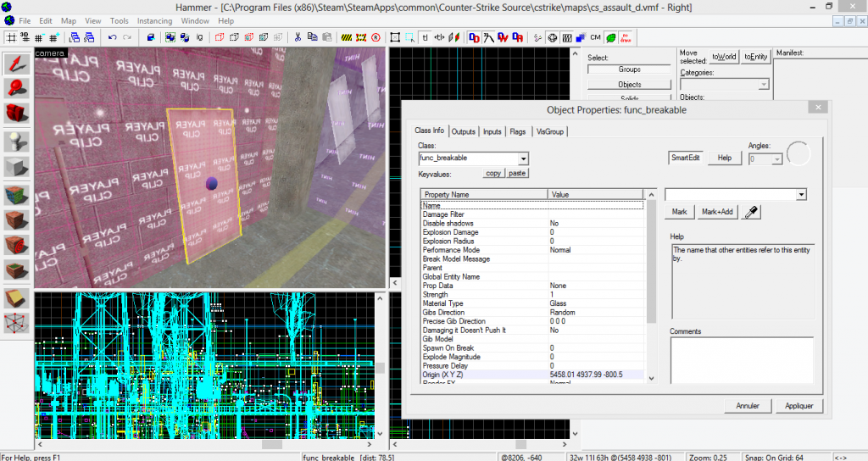Click the Hide selected objects icon
The width and height of the screenshot is (868, 461).
220,37
